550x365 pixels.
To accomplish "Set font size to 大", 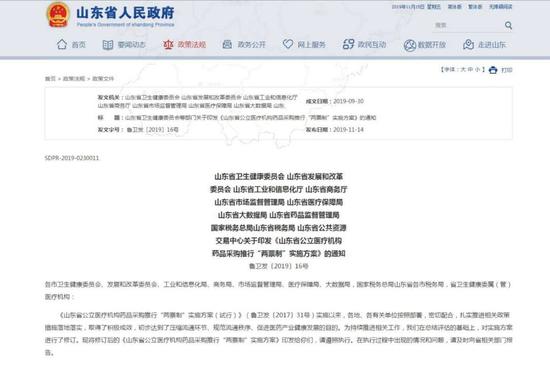I will point(463,69).
